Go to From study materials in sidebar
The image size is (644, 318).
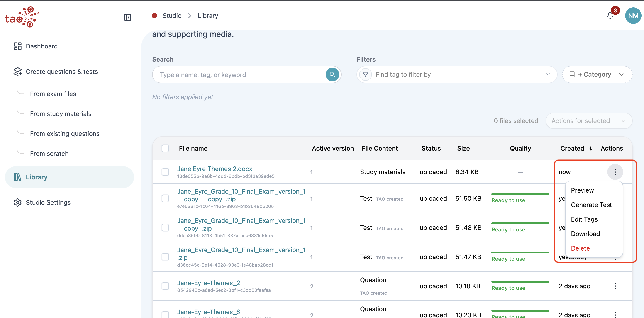tap(61, 114)
